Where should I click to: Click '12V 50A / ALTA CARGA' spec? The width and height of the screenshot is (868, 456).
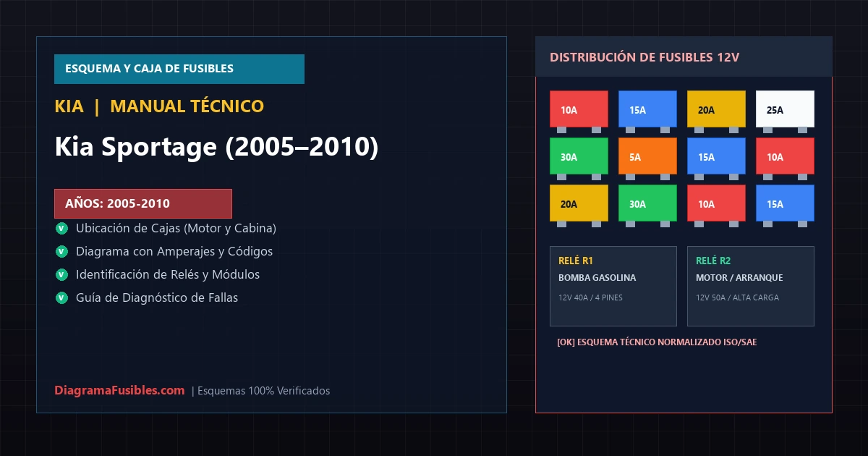pyautogui.click(x=737, y=297)
